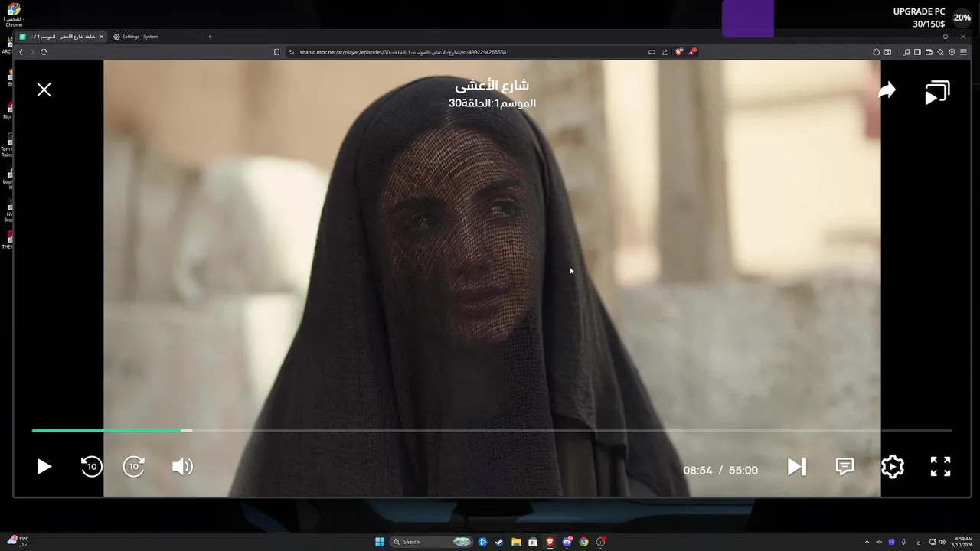Open Discord from the taskbar
Screen dimensions: 980x551
click(567, 542)
